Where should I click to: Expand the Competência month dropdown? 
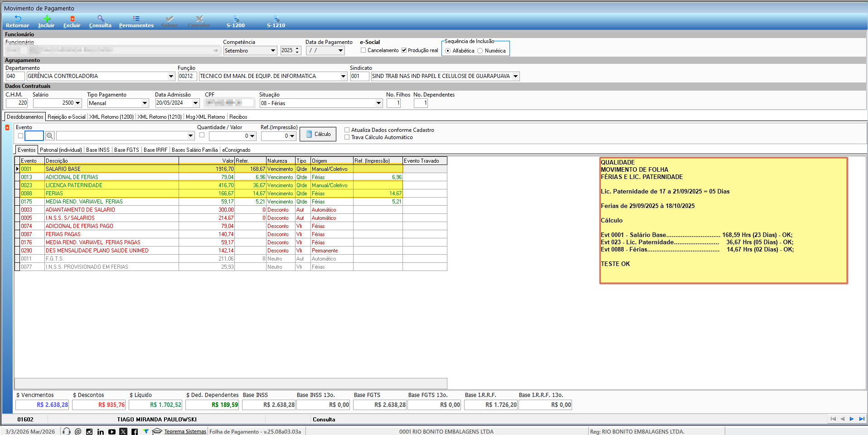pos(273,51)
